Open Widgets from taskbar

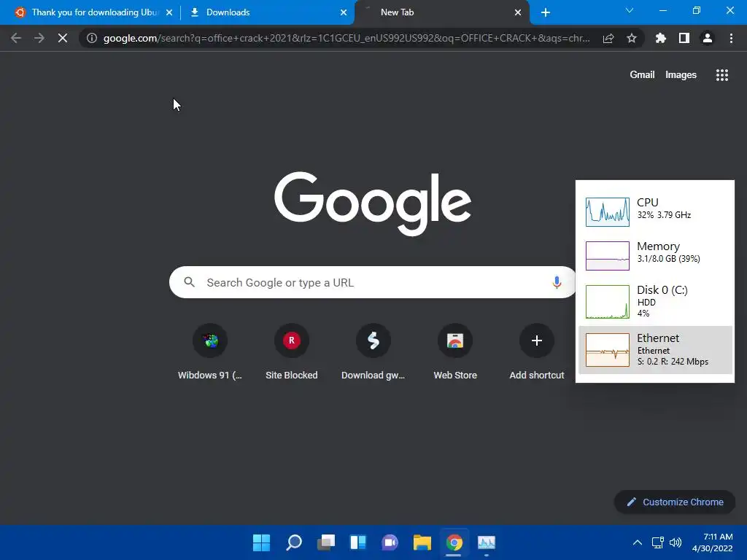[357, 542]
